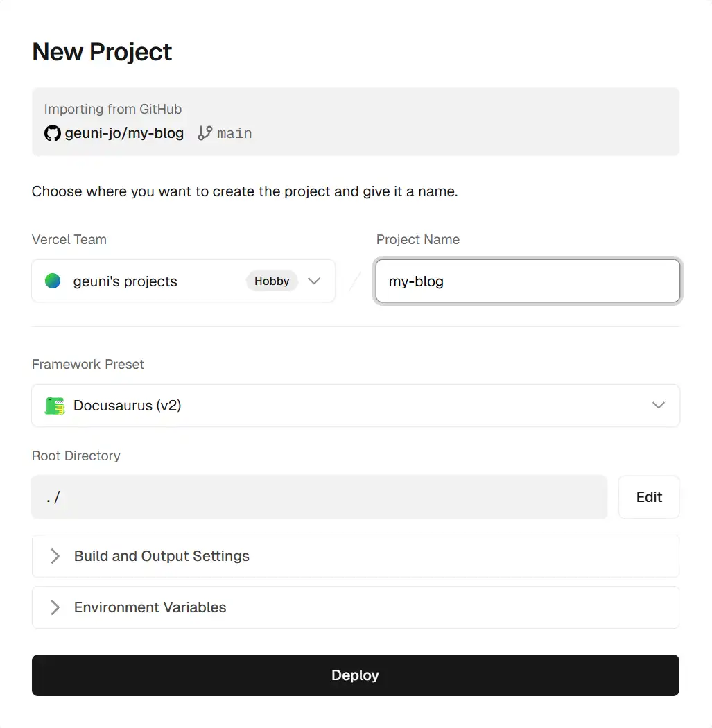The width and height of the screenshot is (712, 728).
Task: Click the Root Directory path field
Action: (x=319, y=497)
